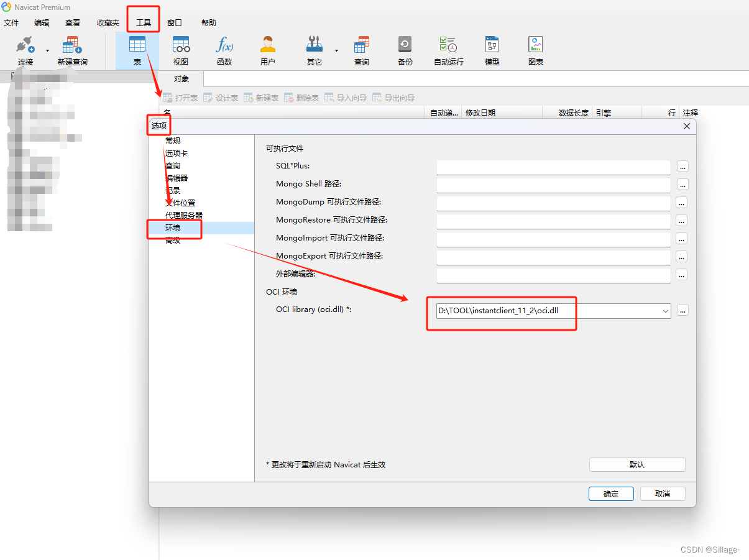Browse for Mongo Shell path
This screenshot has height=560, width=749.
682,185
